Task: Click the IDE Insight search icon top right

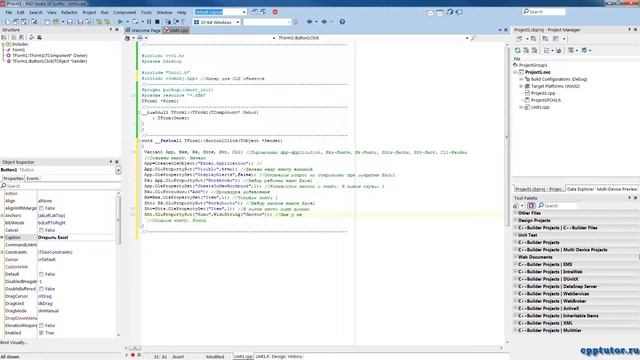Action: pyautogui.click(x=526, y=11)
